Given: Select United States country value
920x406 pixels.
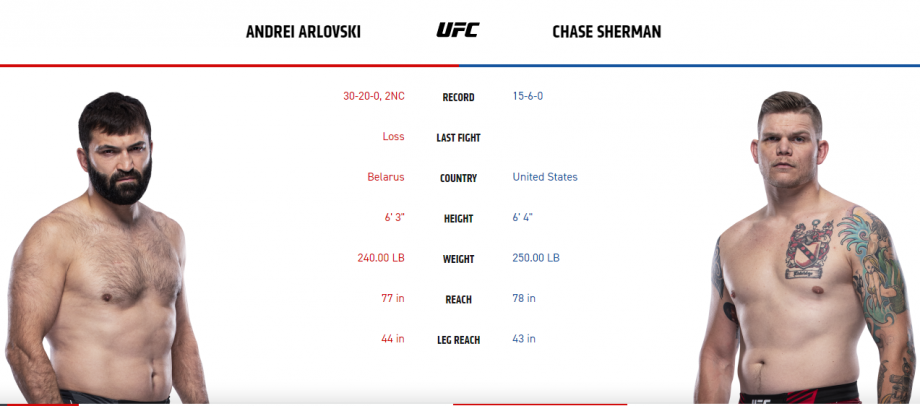Looking at the screenshot, I should coord(545,177).
